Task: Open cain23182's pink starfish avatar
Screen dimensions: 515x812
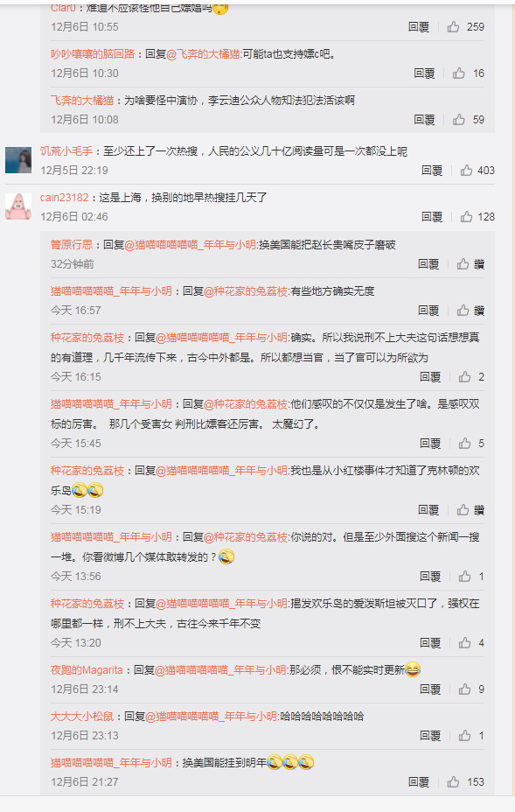Action: coord(18,206)
